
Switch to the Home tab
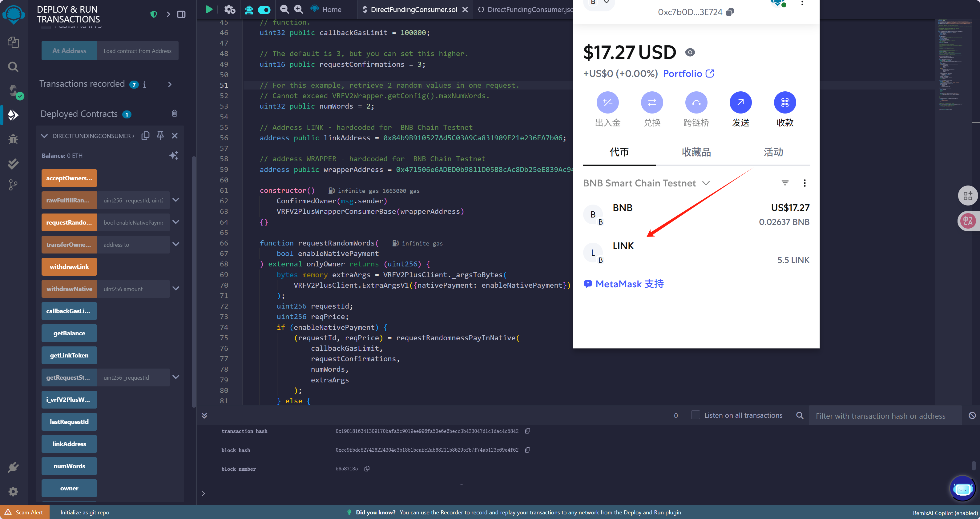pyautogui.click(x=326, y=9)
